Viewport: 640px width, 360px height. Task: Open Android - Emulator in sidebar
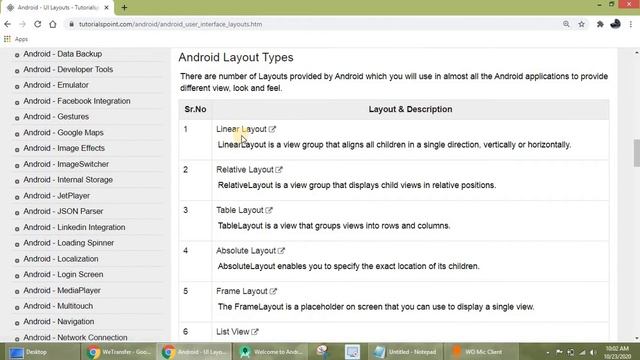tap(56, 85)
